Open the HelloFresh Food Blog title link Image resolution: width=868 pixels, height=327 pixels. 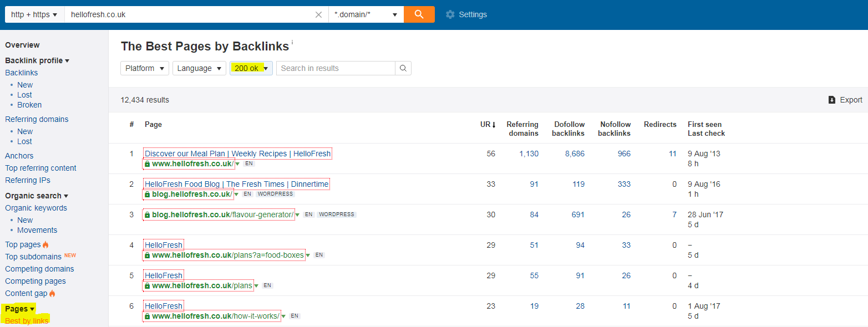click(x=236, y=184)
